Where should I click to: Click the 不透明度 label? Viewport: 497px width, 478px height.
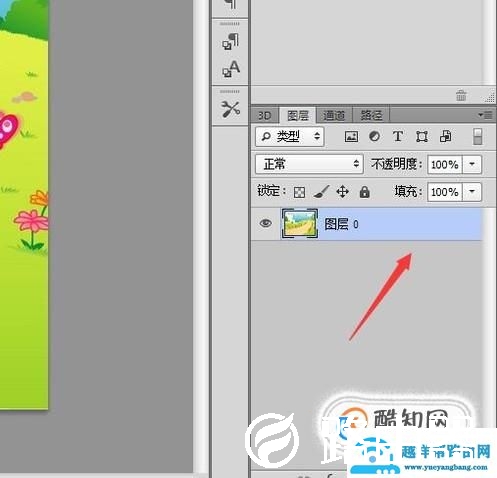click(x=397, y=164)
